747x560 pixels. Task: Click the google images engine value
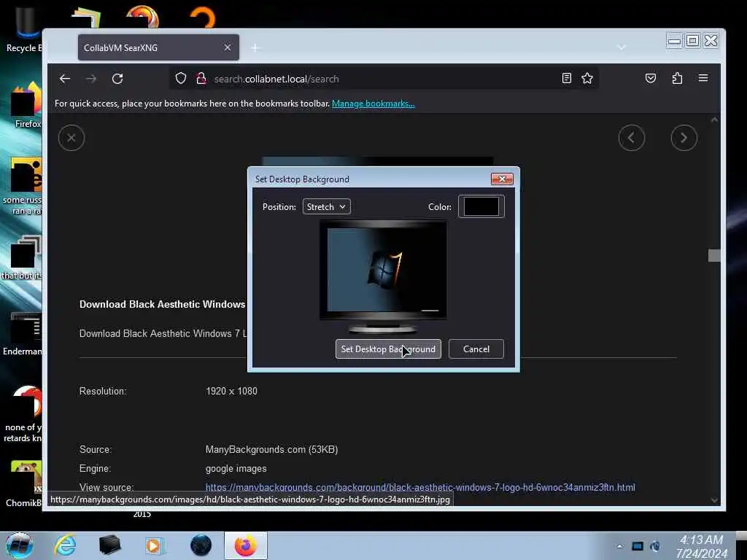click(x=236, y=469)
